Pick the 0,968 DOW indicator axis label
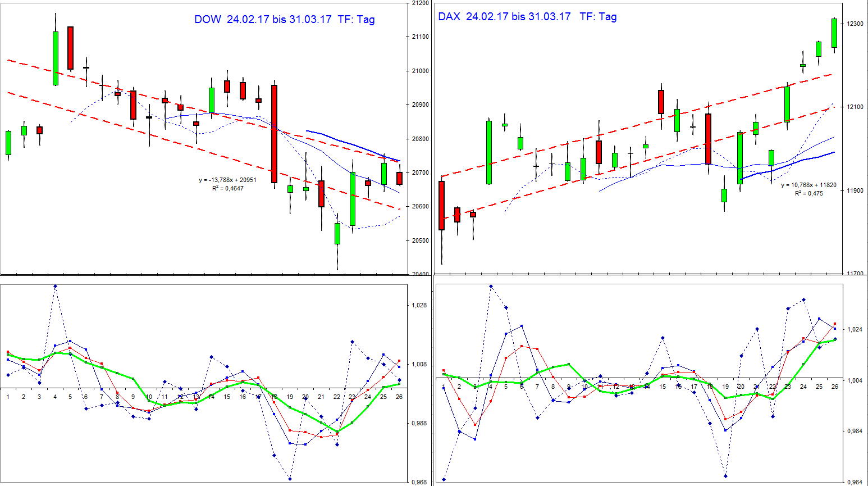Screen dimensions: 868x486 tap(419, 482)
